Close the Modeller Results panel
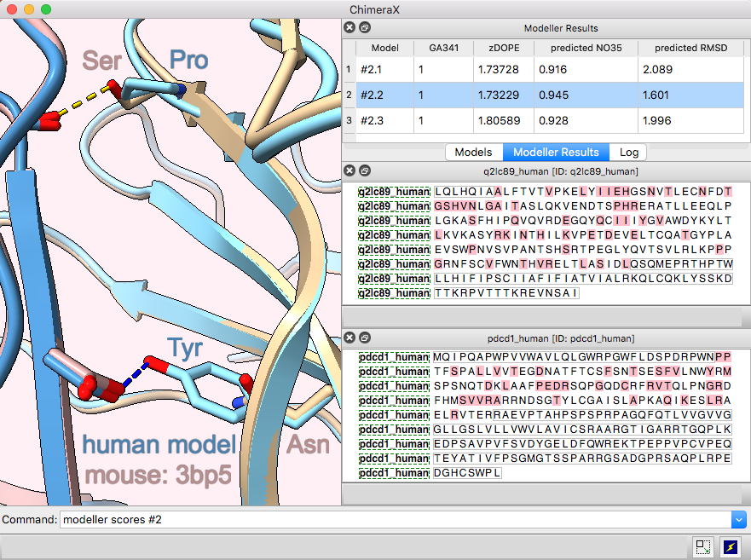Screen dimensions: 751x560 click(x=350, y=28)
